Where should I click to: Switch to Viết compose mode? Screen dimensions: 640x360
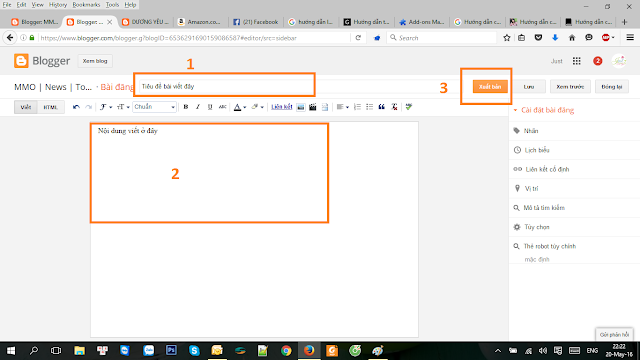[26, 107]
